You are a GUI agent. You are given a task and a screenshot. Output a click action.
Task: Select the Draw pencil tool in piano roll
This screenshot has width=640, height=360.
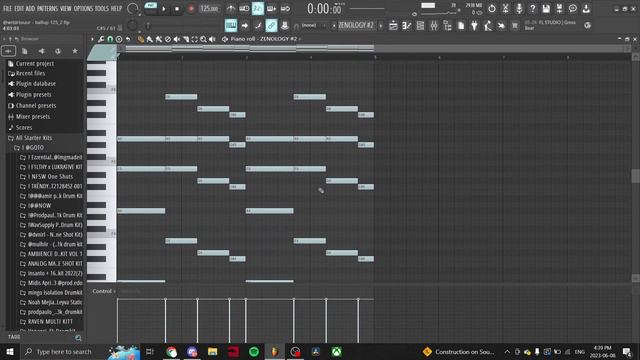pos(141,39)
